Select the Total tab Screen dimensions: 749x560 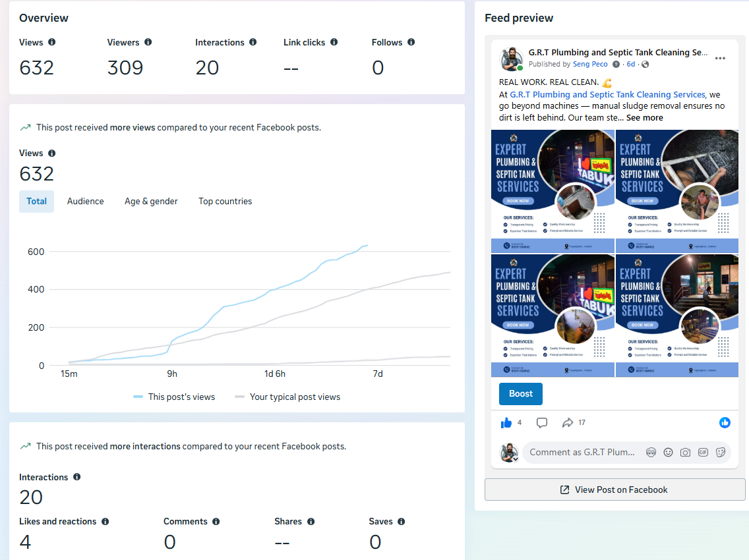point(36,202)
